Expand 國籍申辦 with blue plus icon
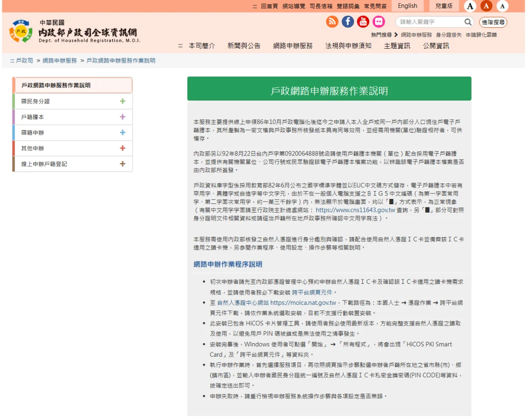 click(123, 132)
